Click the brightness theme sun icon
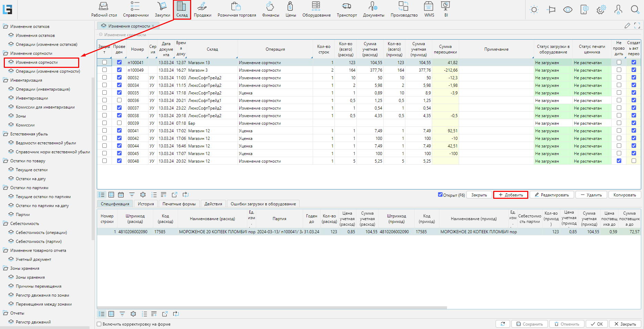The height and width of the screenshot is (329, 644). click(534, 10)
